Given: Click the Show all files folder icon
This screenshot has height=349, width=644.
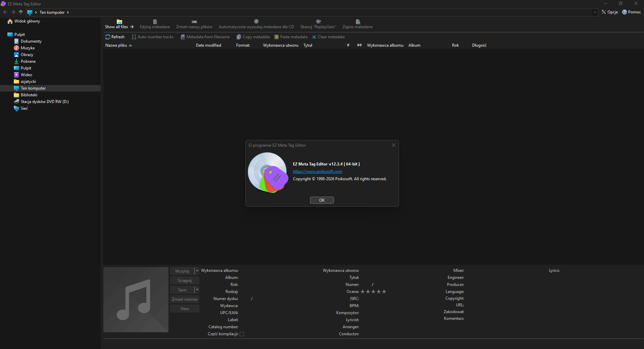Looking at the screenshot, I should coord(119,21).
